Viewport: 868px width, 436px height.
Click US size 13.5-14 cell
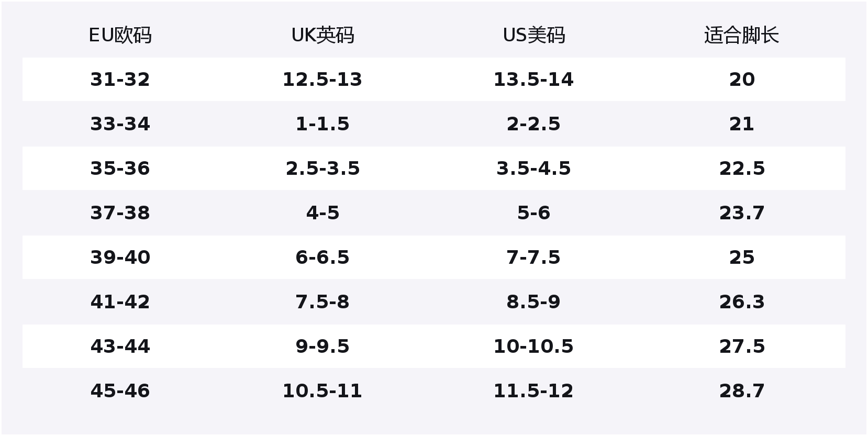pos(533,80)
